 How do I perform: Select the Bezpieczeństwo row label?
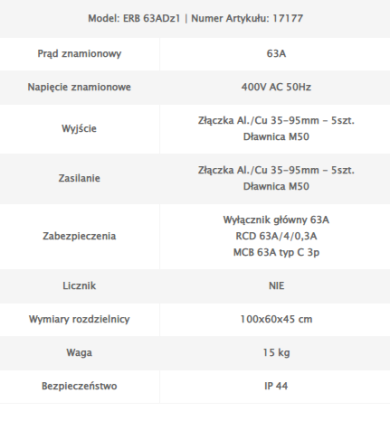click(x=79, y=386)
